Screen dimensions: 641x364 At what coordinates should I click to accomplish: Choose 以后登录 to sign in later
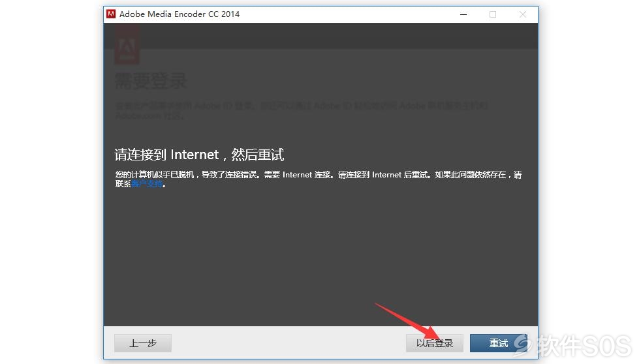[434, 342]
